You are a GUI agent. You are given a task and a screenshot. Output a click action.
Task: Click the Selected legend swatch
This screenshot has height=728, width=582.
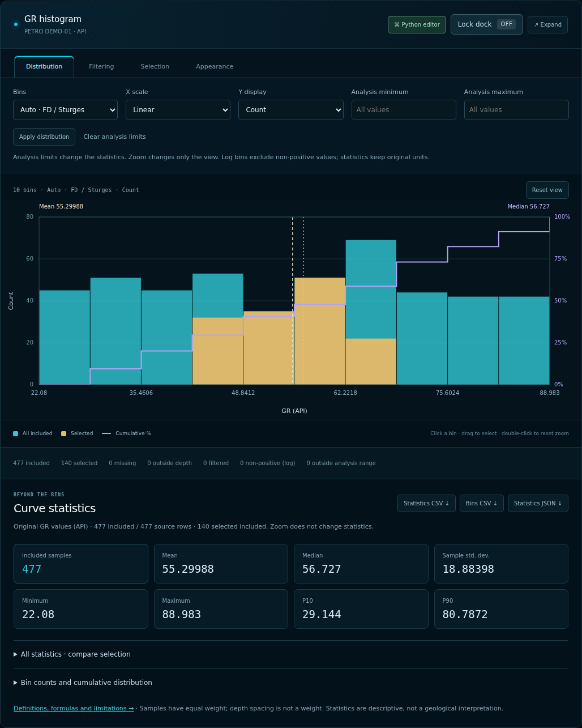pos(64,433)
